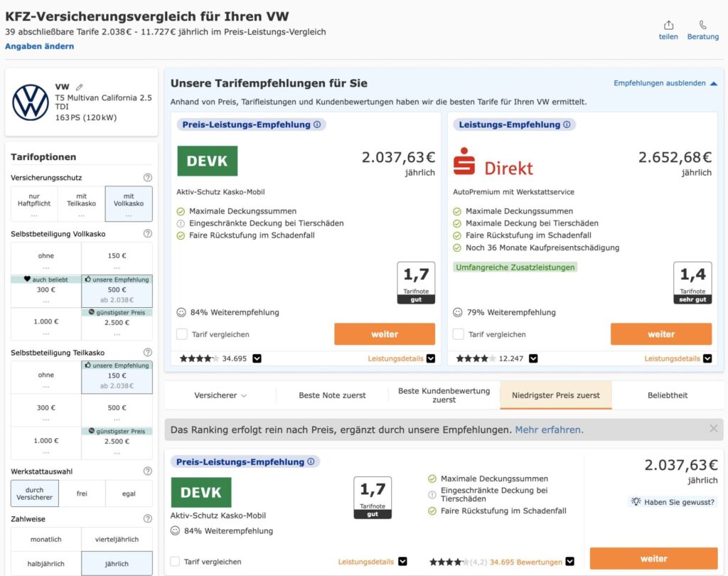Choose Vollkasko deductible 150 €
Image resolution: width=728 pixels, height=576 pixels.
pyautogui.click(x=117, y=258)
